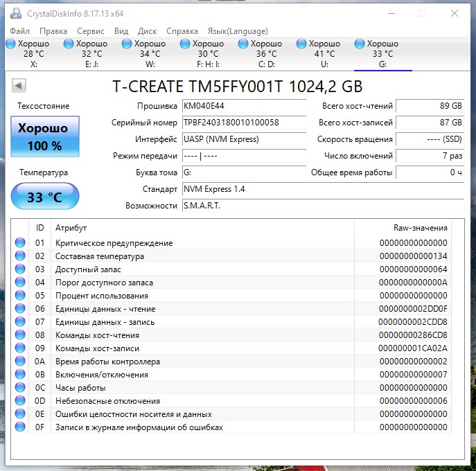Viewport: 476px width, 471px height.
Task: Select row Порог доступного запаса
Action: click(x=231, y=283)
